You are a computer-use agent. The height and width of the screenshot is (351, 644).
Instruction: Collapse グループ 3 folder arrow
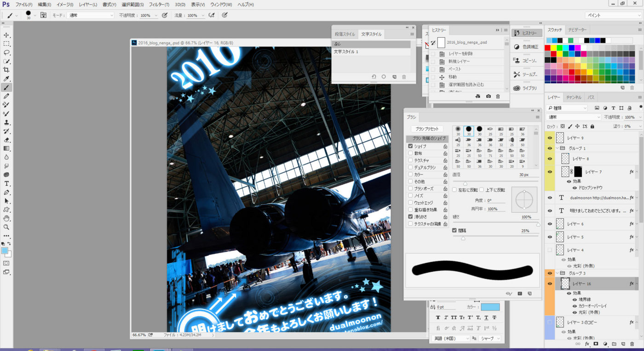[x=558, y=273]
